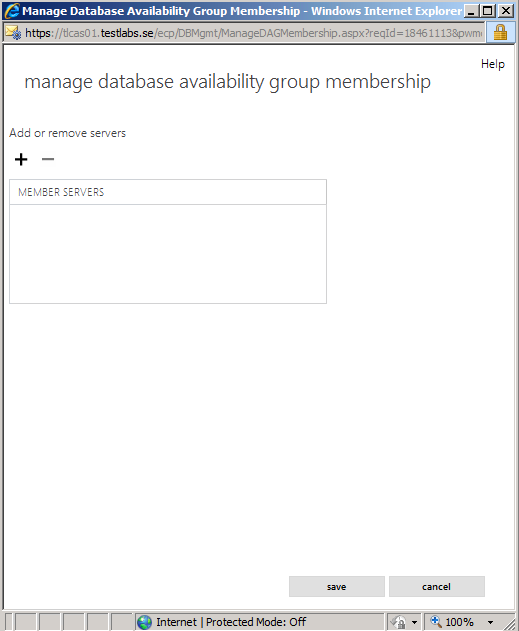519x631 pixels.
Task: Click the Protected Mode: Off status text
Action: click(x=256, y=622)
